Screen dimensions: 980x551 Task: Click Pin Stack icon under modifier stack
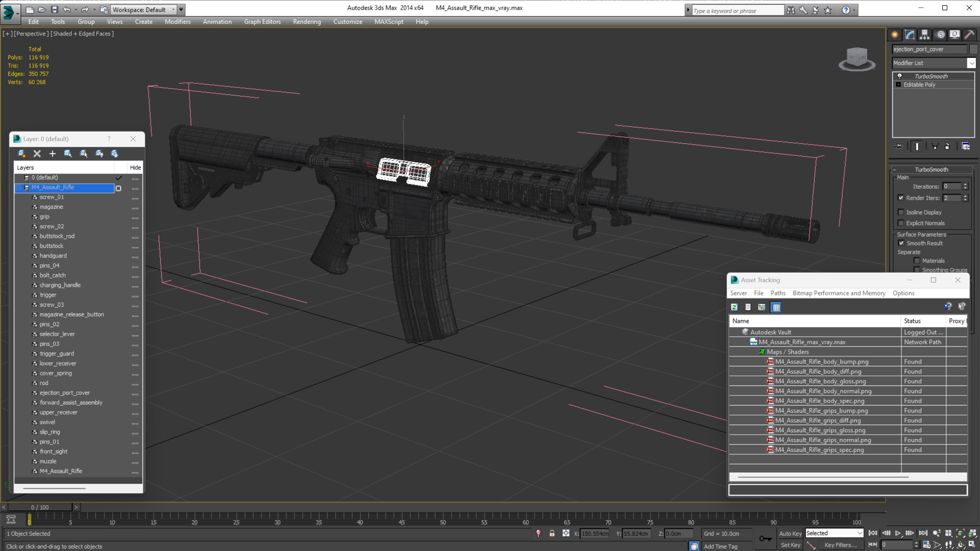coord(899,146)
